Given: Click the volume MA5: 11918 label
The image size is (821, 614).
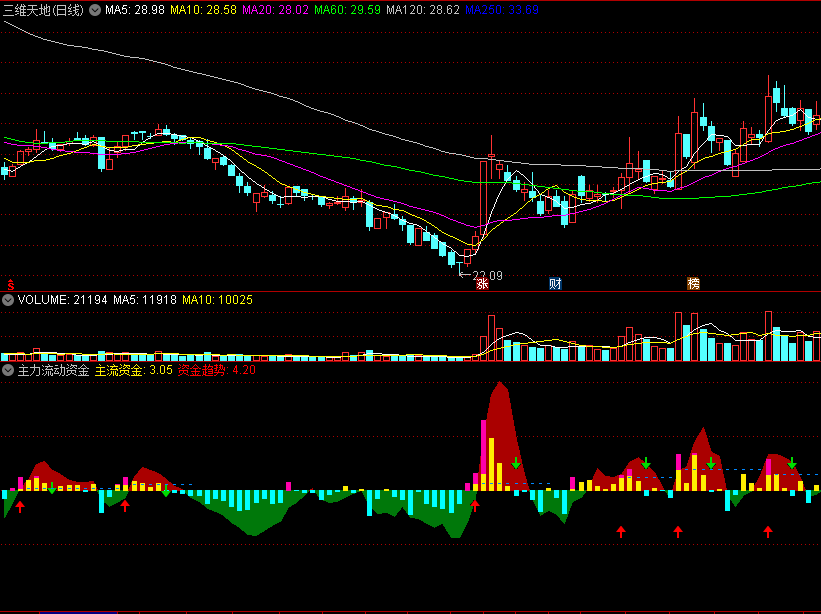Looking at the screenshot, I should pyautogui.click(x=145, y=300).
